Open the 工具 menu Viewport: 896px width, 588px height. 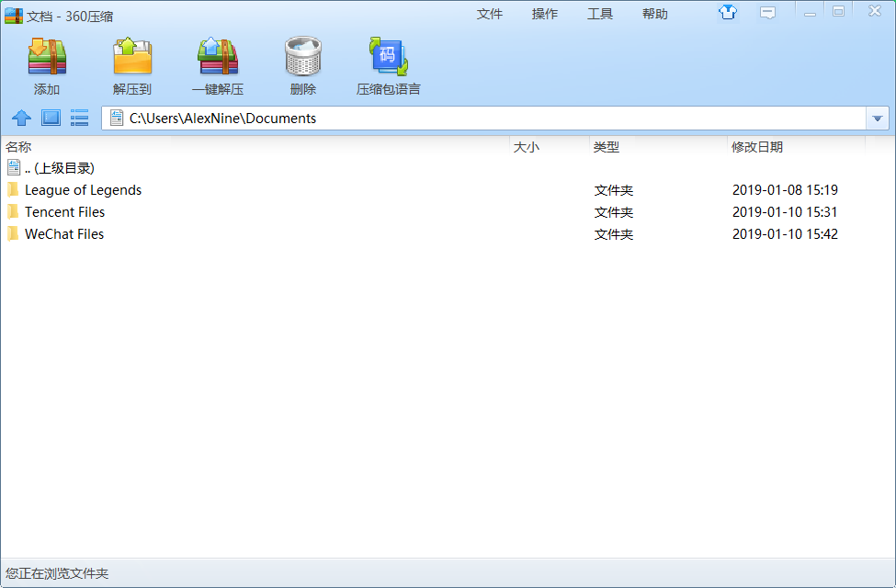tap(600, 14)
